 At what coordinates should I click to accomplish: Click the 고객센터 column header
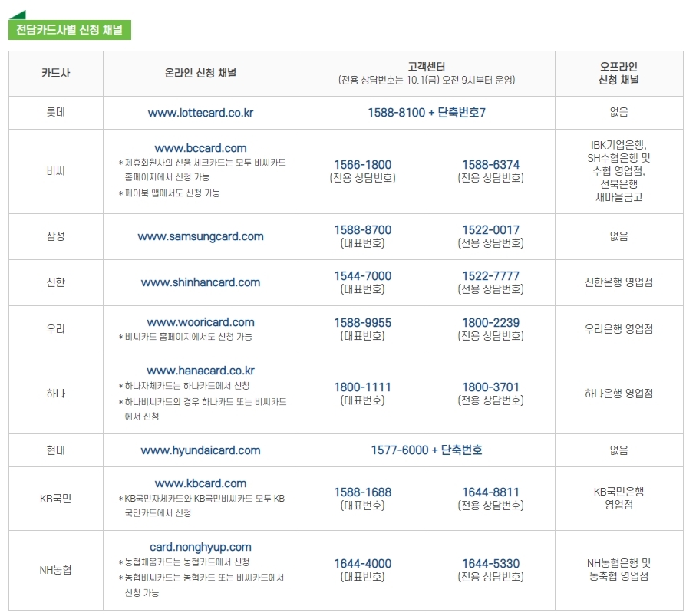(427, 73)
